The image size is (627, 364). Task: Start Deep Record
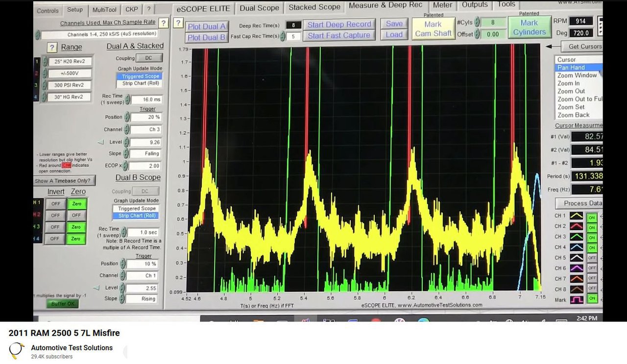(x=339, y=24)
